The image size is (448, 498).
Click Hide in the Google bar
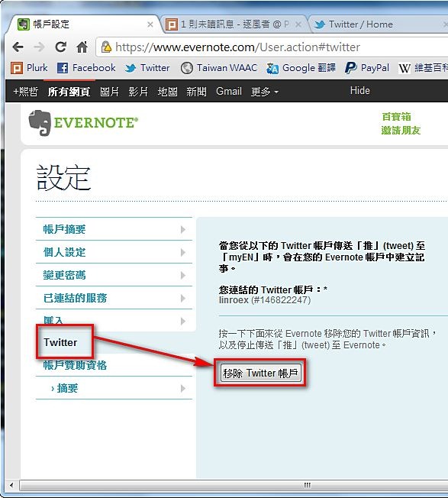coord(359,91)
